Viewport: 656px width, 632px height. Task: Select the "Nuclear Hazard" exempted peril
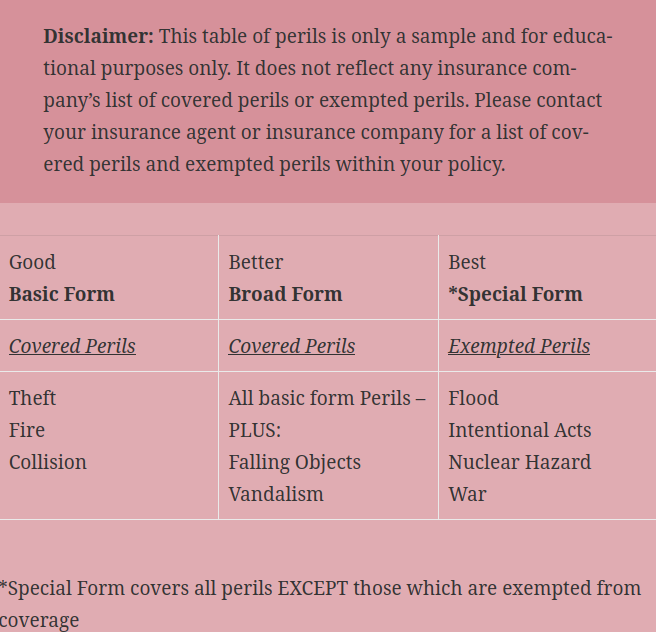click(x=520, y=462)
